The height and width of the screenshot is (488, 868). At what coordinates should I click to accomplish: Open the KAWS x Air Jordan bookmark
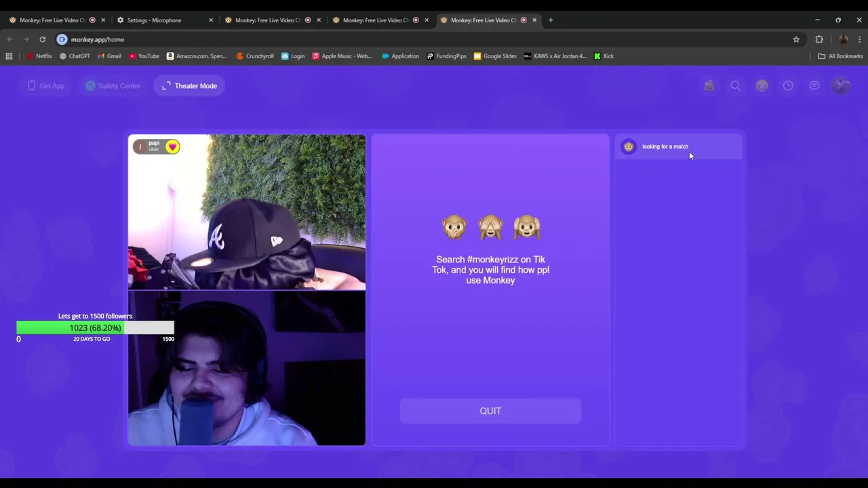[x=555, y=56]
